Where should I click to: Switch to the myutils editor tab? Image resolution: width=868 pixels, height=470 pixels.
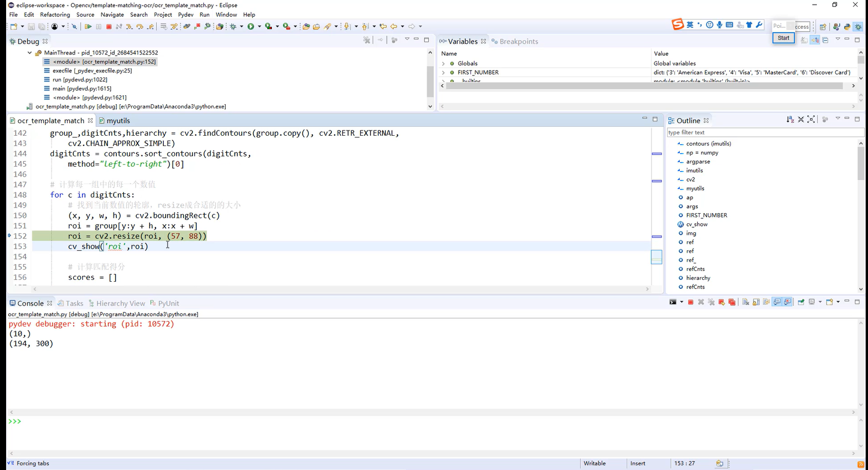coord(115,121)
